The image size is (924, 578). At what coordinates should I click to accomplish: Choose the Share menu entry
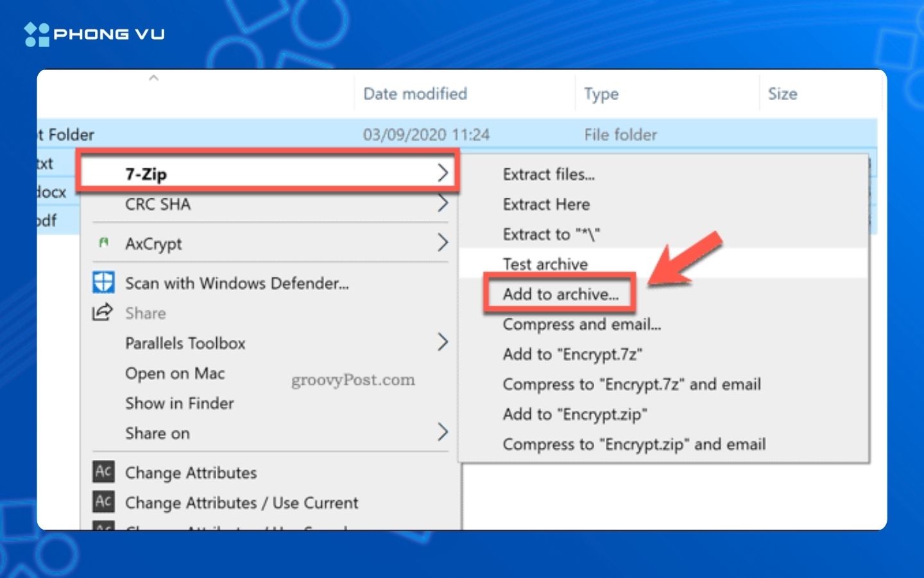coord(271,313)
